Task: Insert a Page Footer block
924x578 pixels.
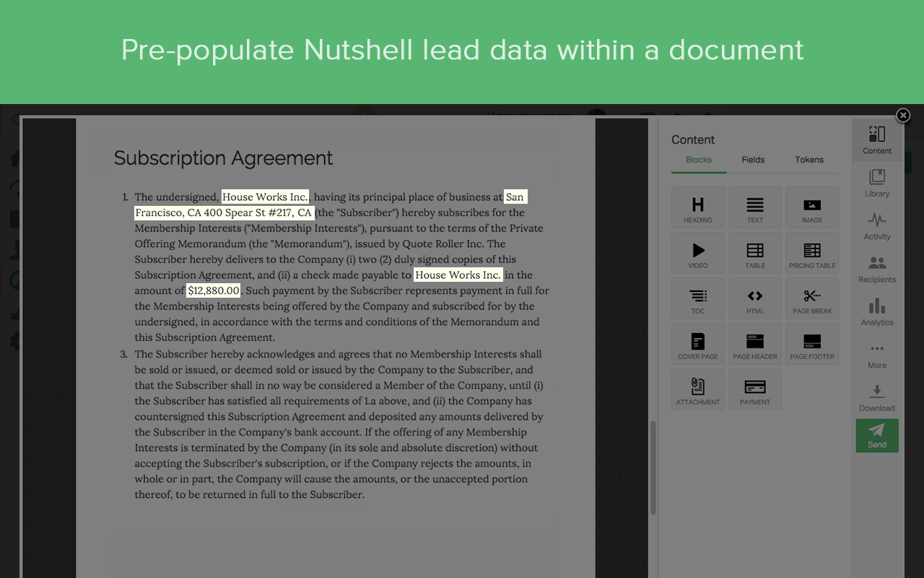Action: 811,344
